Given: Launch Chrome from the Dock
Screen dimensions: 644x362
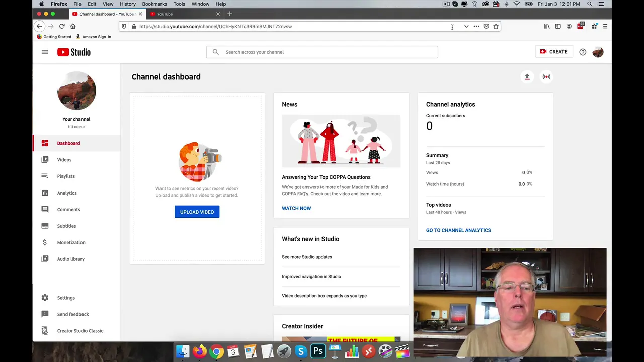Looking at the screenshot, I should (x=216, y=351).
